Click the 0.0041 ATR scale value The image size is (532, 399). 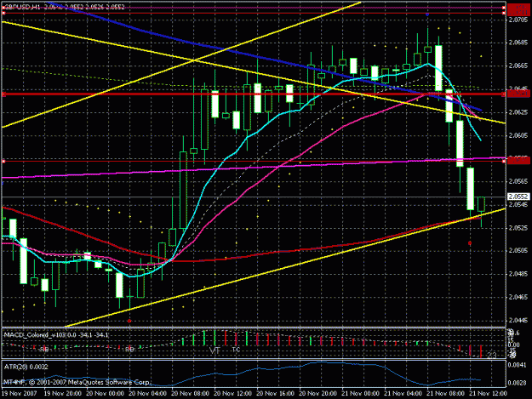tap(517, 365)
